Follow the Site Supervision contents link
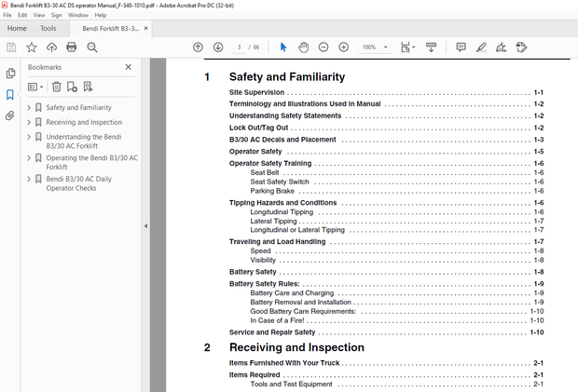The height and width of the screenshot is (392, 578). [256, 92]
